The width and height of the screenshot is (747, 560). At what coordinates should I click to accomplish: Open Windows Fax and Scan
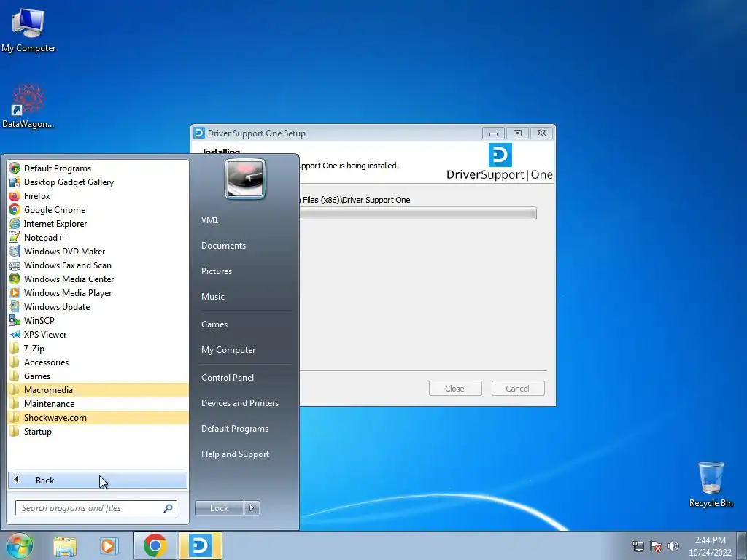pyautogui.click(x=98, y=265)
